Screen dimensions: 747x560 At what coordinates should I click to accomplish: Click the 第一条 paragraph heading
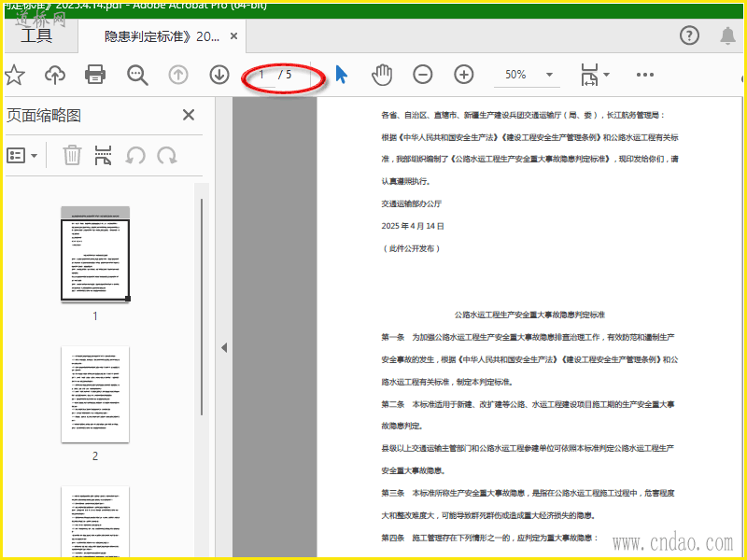(x=392, y=337)
